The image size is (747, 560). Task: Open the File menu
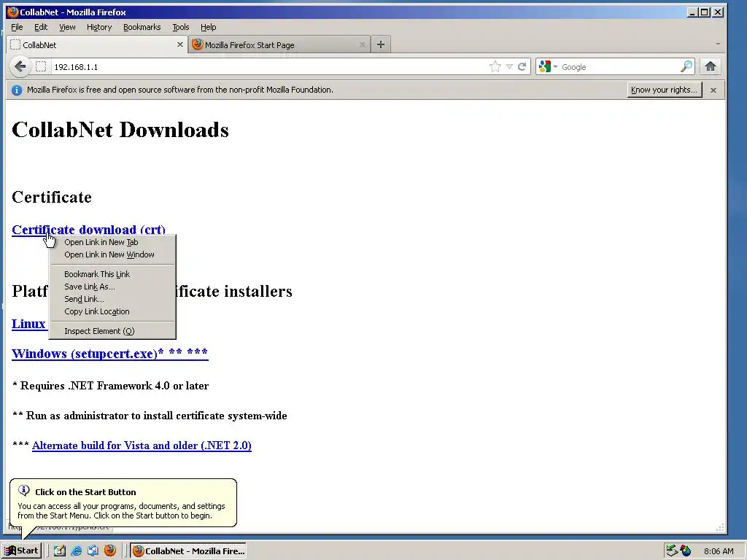click(x=17, y=27)
